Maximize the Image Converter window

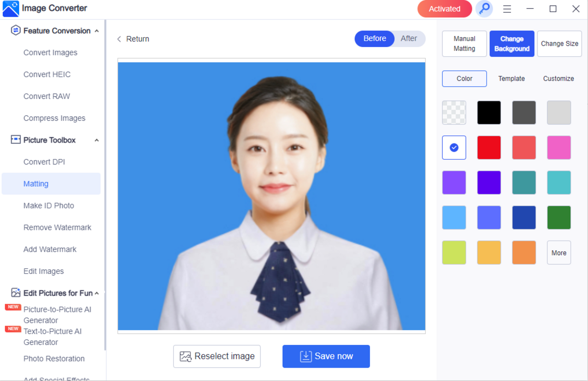coord(553,9)
